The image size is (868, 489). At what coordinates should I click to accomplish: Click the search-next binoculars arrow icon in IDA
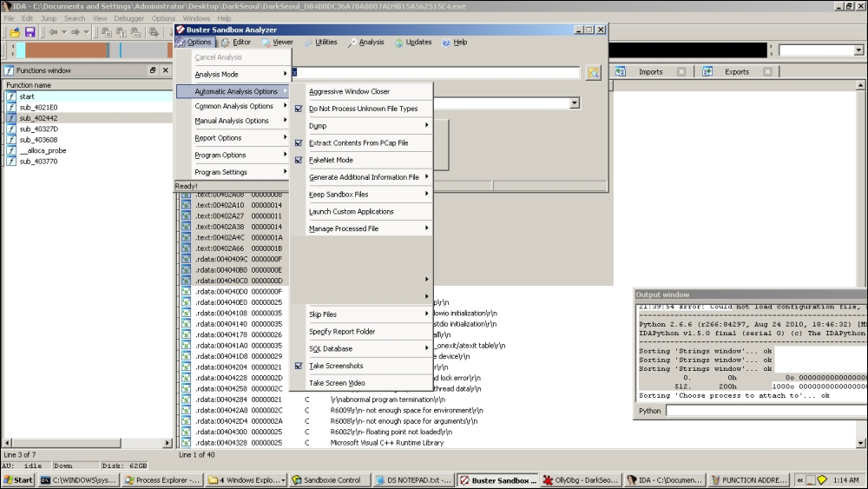tap(154, 32)
